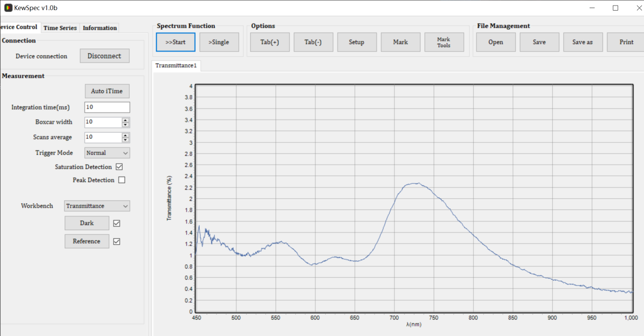Increase Boxcar width with up arrow
The width and height of the screenshot is (644, 336).
[126, 120]
